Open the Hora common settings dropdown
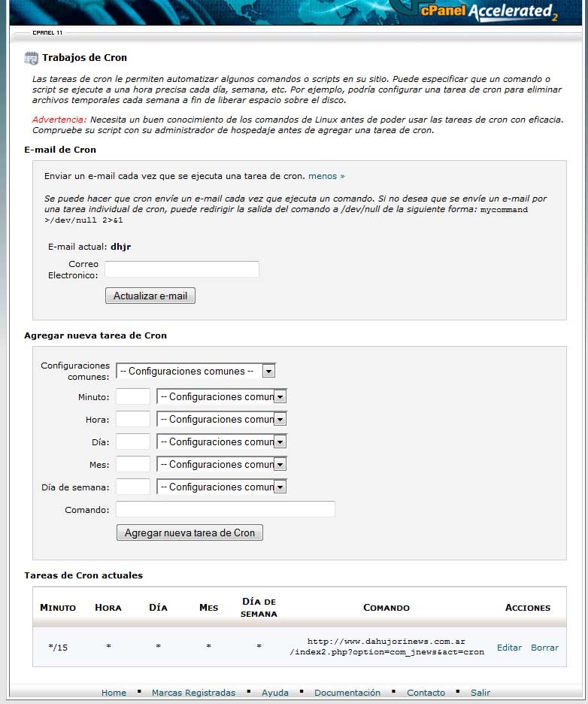 point(222,420)
